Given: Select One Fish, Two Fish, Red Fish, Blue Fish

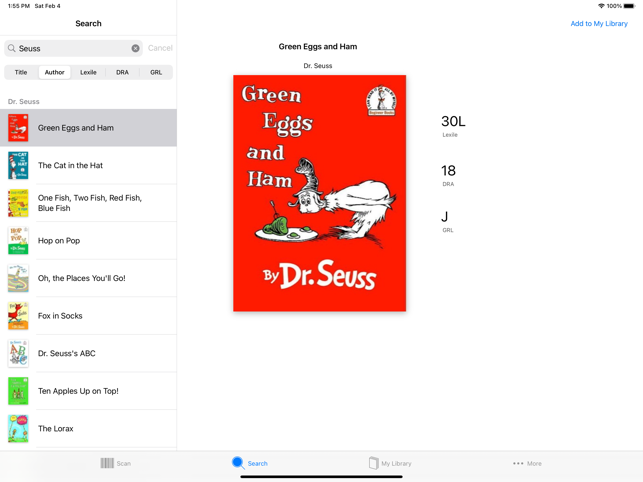Looking at the screenshot, I should (x=90, y=203).
